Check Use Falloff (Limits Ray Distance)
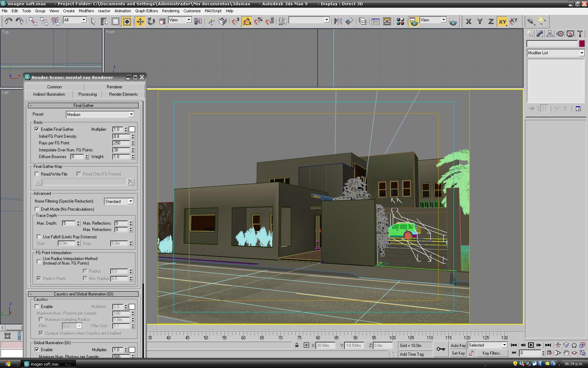Viewport: 588px width, 368px height. (39, 237)
